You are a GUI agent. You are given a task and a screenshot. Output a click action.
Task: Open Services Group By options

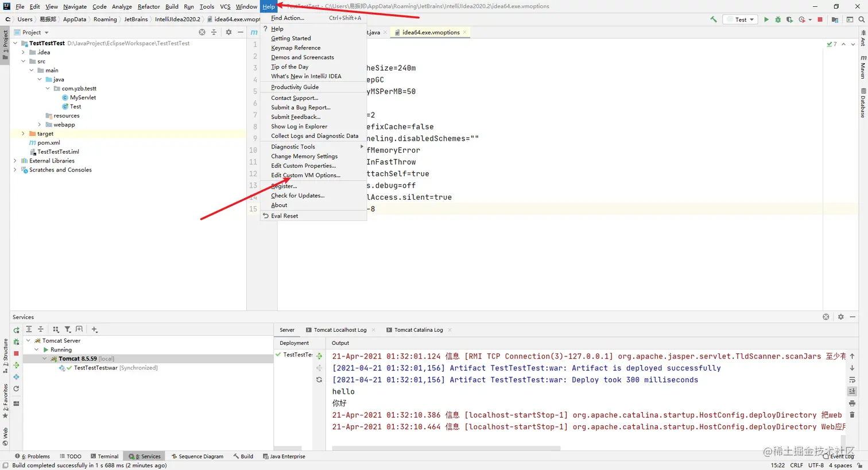pyautogui.click(x=56, y=329)
